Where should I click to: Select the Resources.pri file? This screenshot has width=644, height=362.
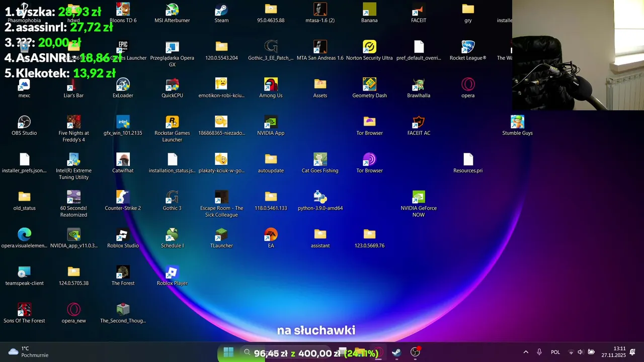(468, 163)
